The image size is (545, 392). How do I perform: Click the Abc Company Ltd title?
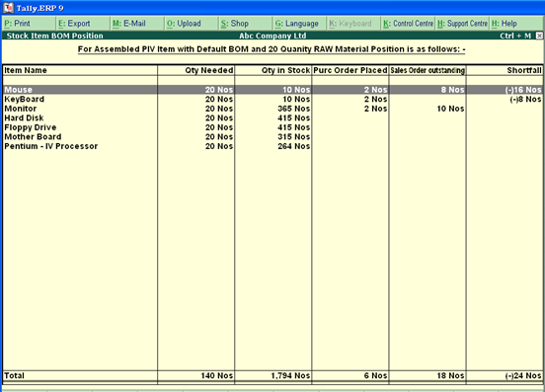pos(272,36)
